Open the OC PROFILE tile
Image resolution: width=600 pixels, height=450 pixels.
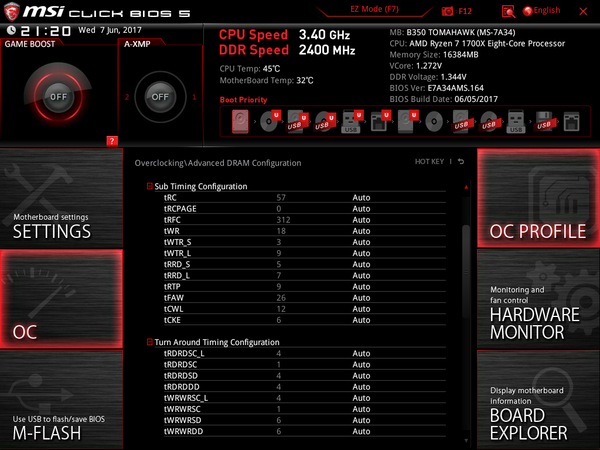pyautogui.click(x=538, y=198)
